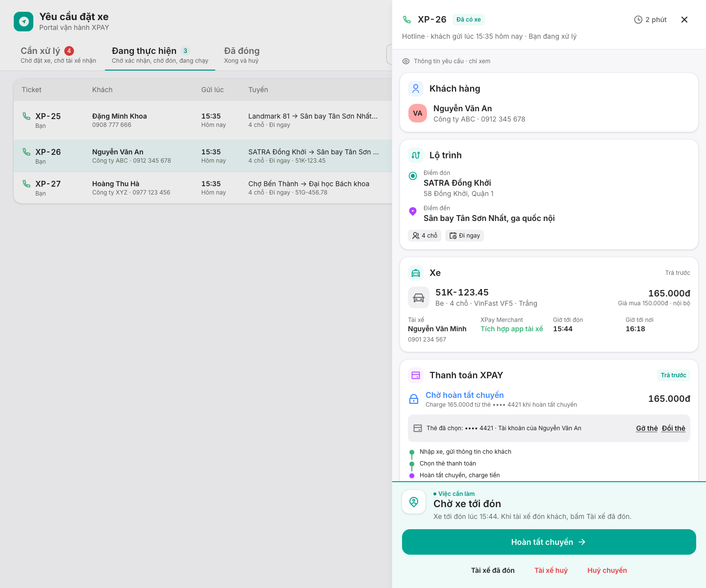Click the blue lock payment icon
This screenshot has height=588, width=706.
tap(414, 399)
